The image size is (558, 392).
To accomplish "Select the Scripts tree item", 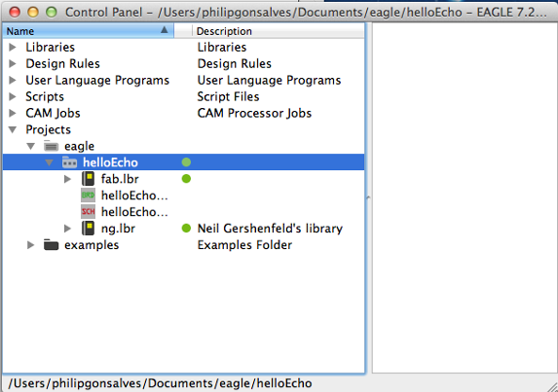I will pos(45,96).
